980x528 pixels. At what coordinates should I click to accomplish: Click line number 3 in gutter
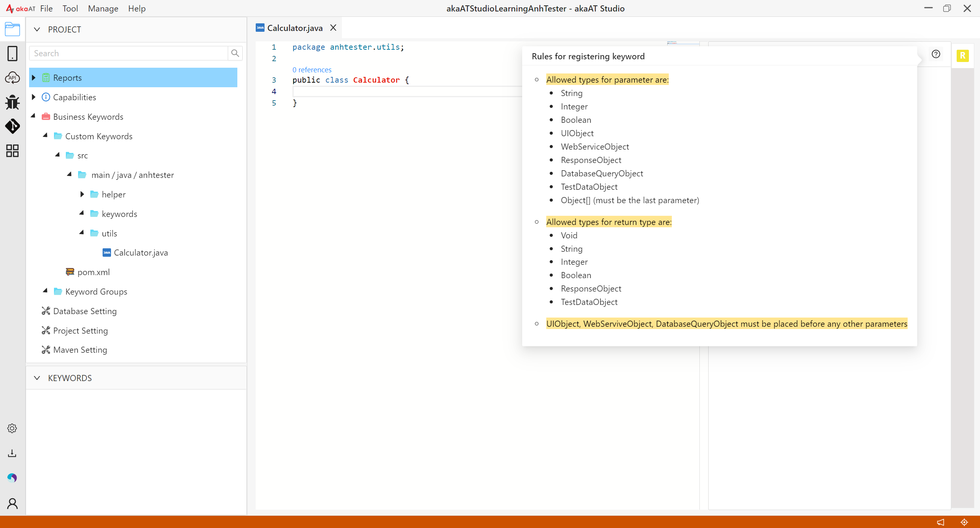274,80
